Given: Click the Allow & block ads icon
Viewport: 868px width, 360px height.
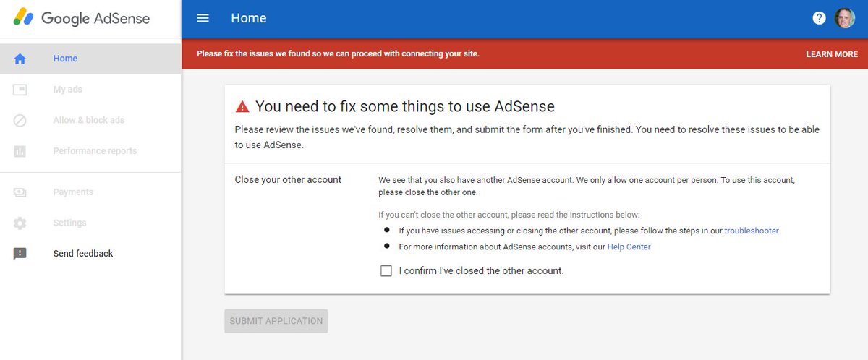Looking at the screenshot, I should pos(20,121).
